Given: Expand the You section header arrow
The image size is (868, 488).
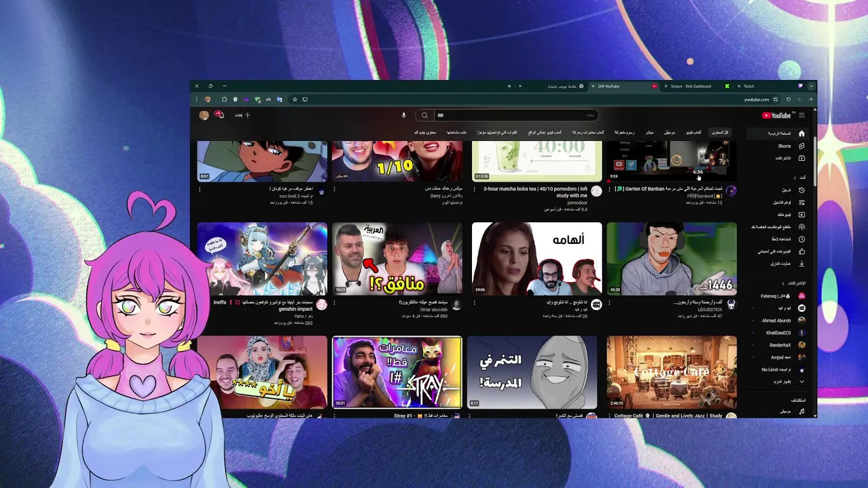Looking at the screenshot, I should (x=794, y=178).
